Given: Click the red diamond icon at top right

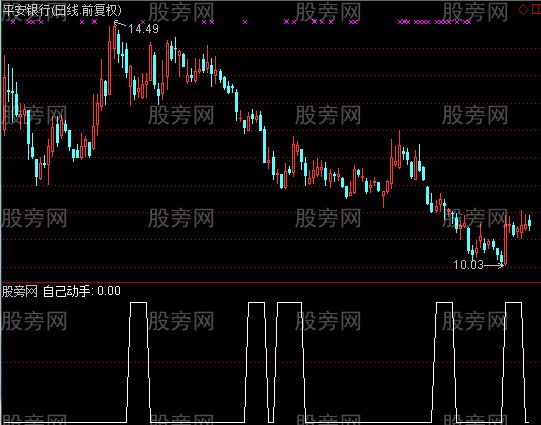Looking at the screenshot, I should point(523,10).
